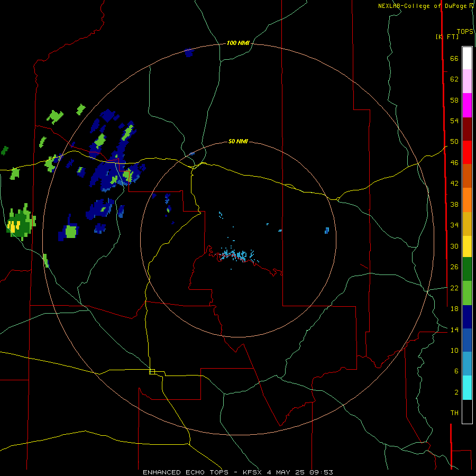Click the "ENHANCED ECHO TOPS" title text
The height and width of the screenshot is (476, 476).
click(x=186, y=472)
